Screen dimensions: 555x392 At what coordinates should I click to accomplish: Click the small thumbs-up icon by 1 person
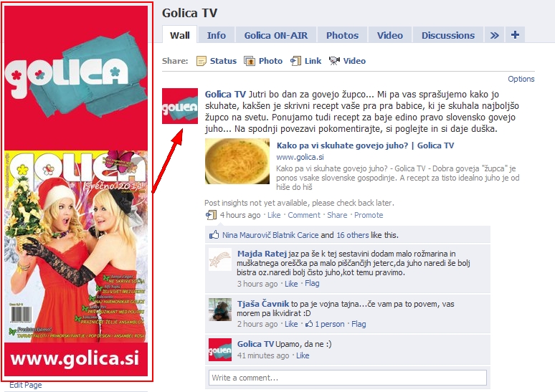[x=309, y=324]
